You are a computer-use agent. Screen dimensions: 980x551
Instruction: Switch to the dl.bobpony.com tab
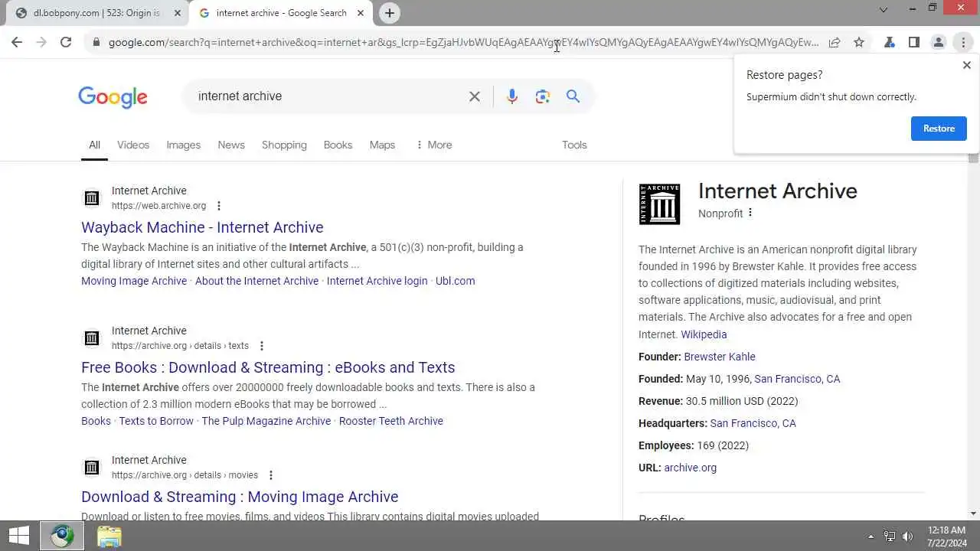point(96,13)
